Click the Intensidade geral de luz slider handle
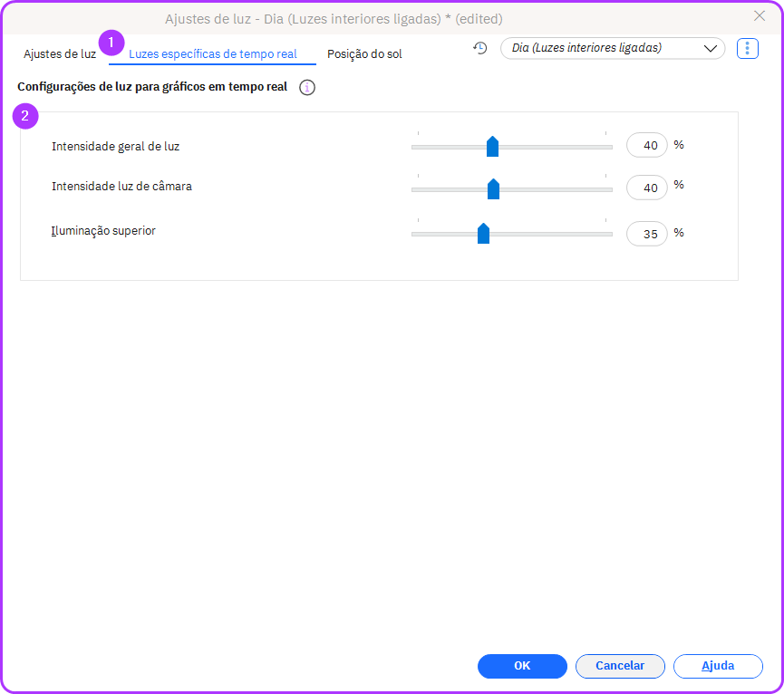Image resolution: width=784 pixels, height=694 pixels. 492,147
